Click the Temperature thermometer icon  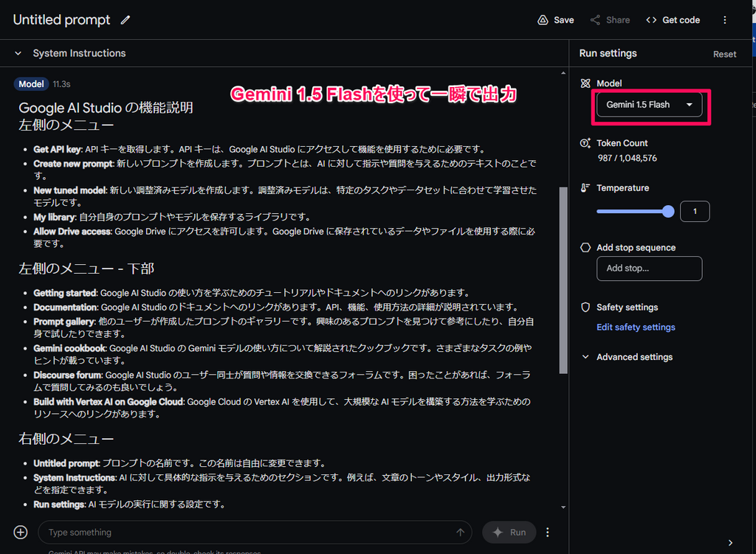585,188
